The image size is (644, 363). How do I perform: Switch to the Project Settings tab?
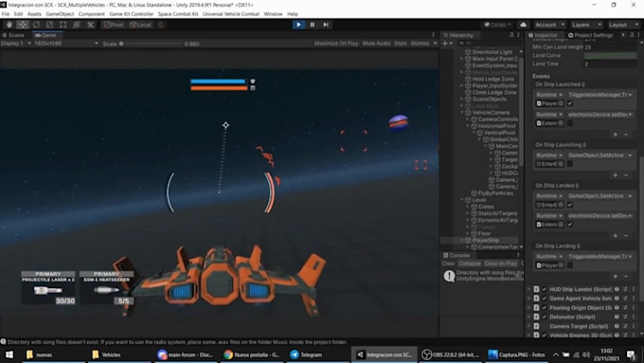590,35
